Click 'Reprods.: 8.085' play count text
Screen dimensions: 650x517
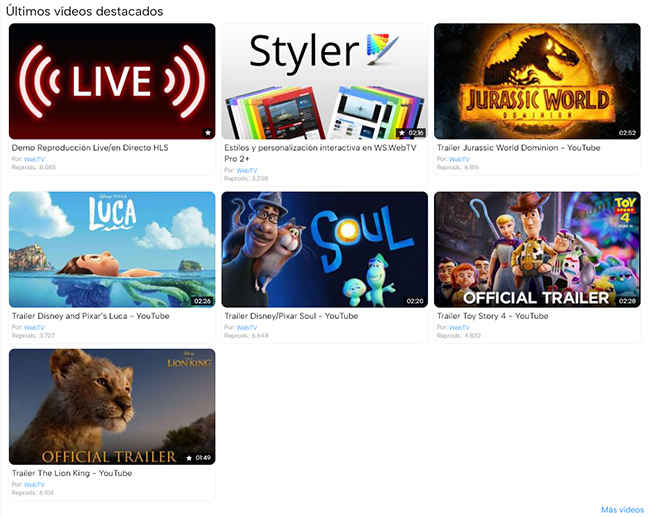coord(34,167)
